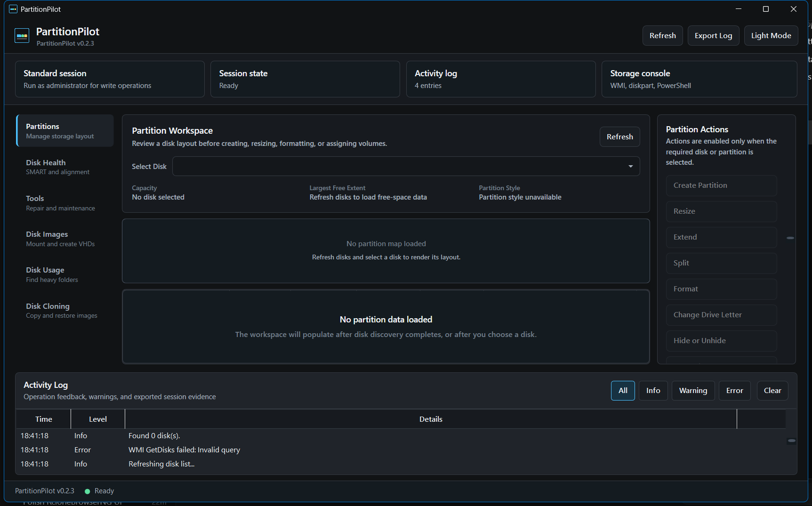Screen dimensions: 812x506
Task: Click 'Refresh disks to load free-space data' text
Action: [368, 197]
